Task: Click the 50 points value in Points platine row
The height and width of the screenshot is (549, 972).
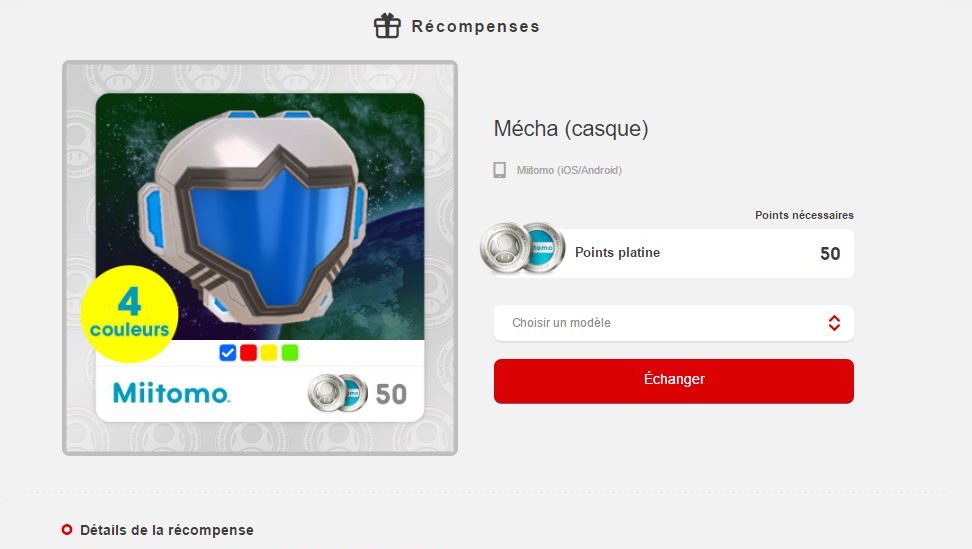Action: (x=830, y=253)
